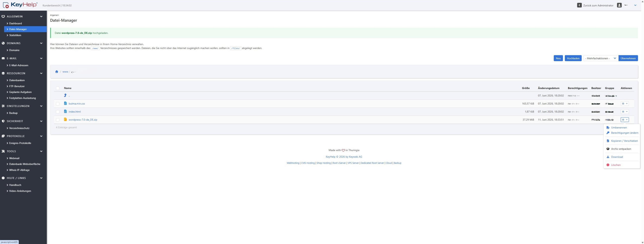Viewport: 644px width, 244px height.
Task: Open the Mehrfachaktionen dropdown
Action: [x=601, y=58]
